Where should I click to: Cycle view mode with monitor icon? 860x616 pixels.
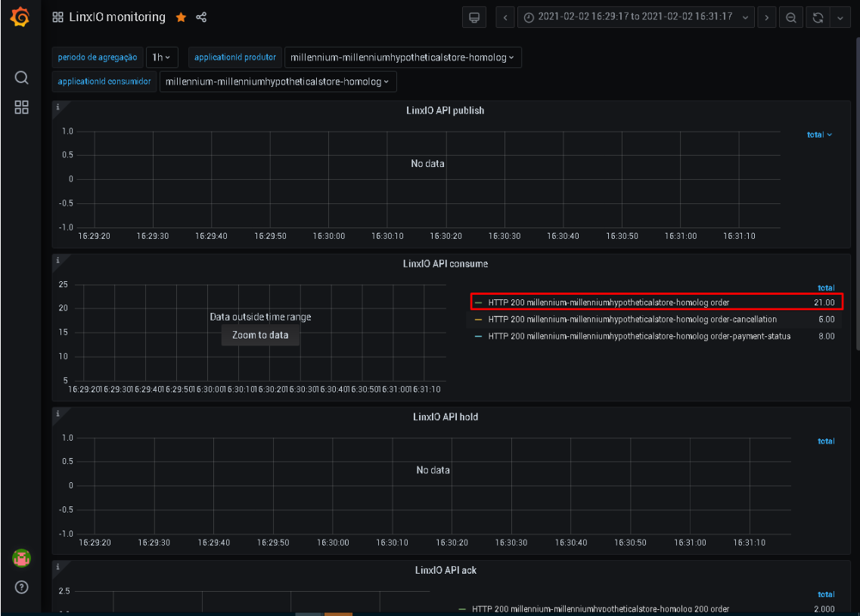click(x=474, y=17)
